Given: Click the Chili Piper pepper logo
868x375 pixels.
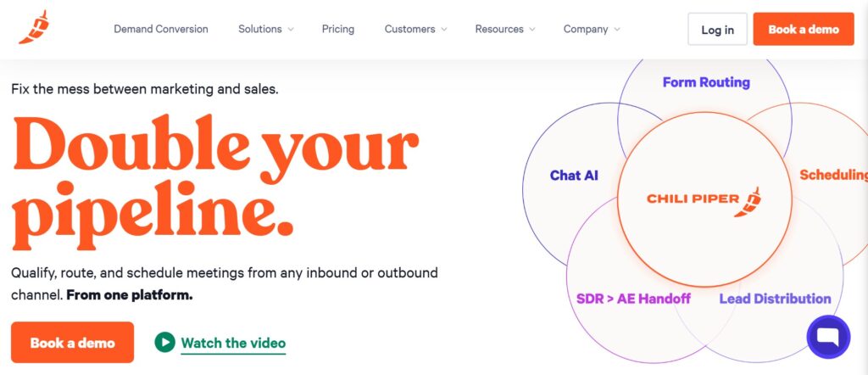Looking at the screenshot, I should [x=33, y=27].
